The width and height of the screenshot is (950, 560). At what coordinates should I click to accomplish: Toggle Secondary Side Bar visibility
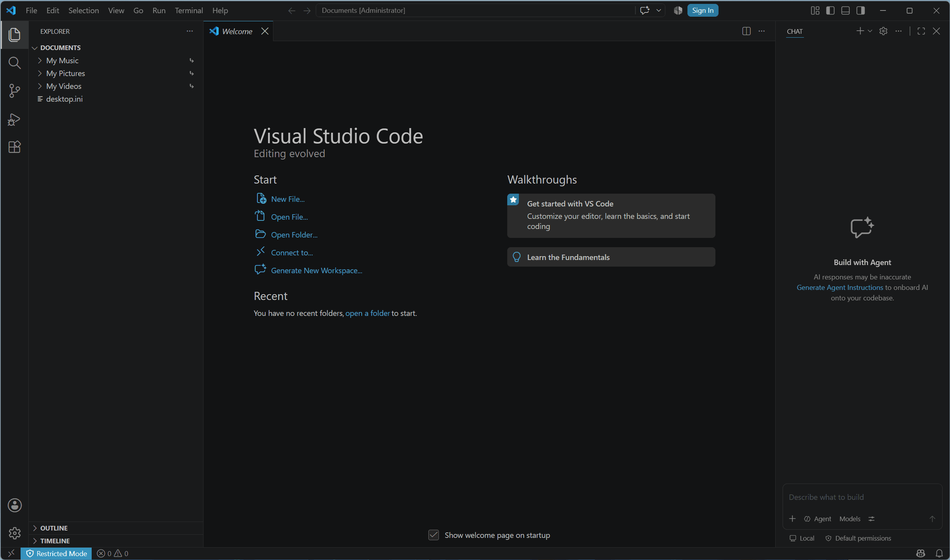[860, 10]
